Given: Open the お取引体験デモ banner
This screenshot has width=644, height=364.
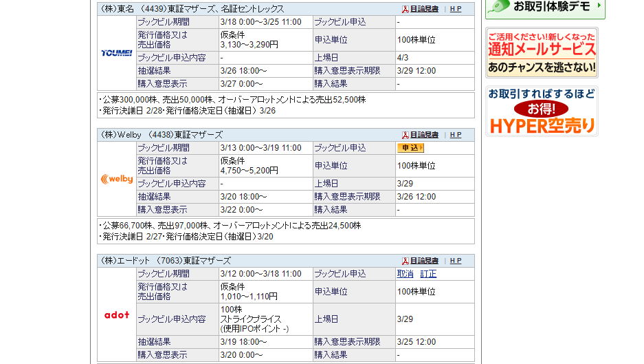Looking at the screenshot, I should [545, 8].
